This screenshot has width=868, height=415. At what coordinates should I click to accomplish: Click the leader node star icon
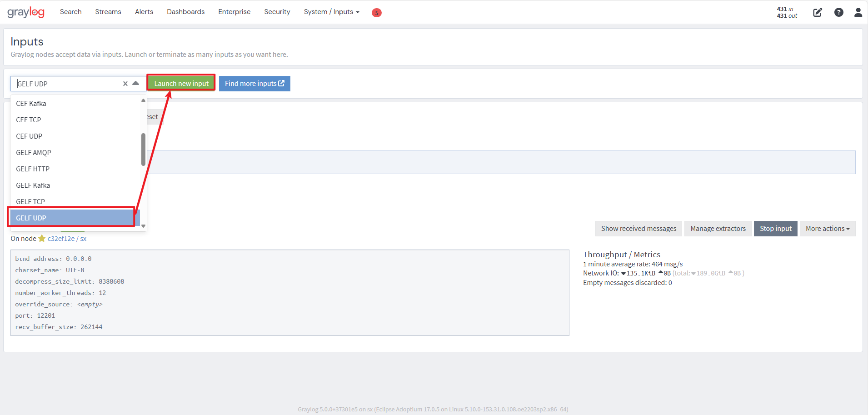click(42, 239)
